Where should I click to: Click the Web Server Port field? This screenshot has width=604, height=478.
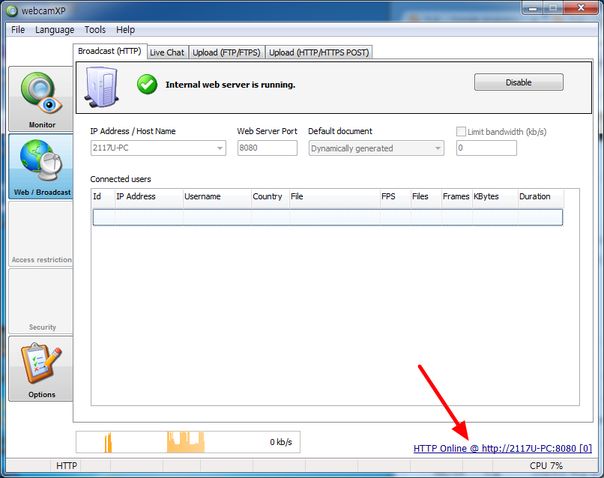pos(267,148)
